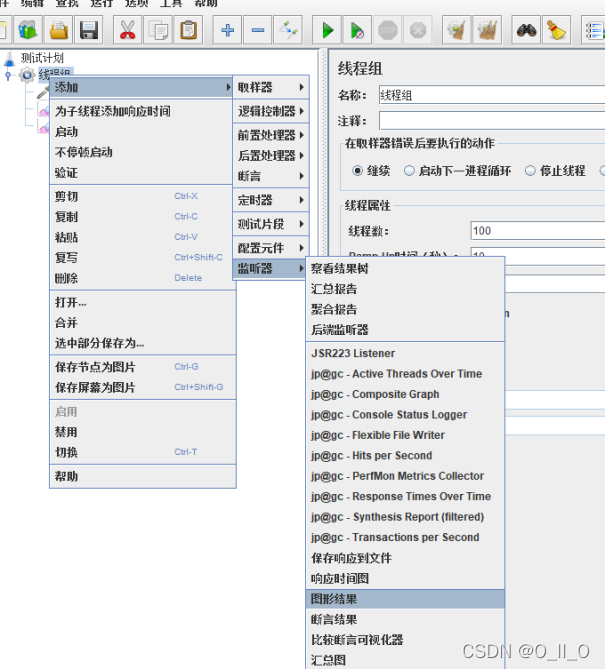Choose 不停顿启动 from context menu

point(143,153)
